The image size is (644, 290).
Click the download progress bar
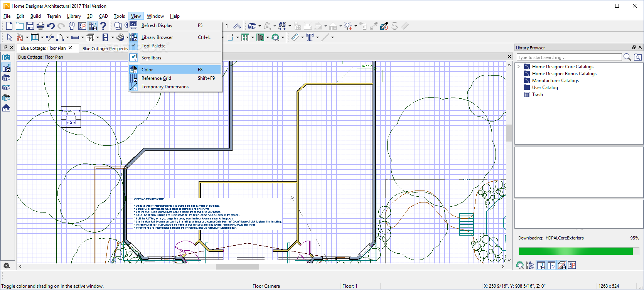point(579,251)
